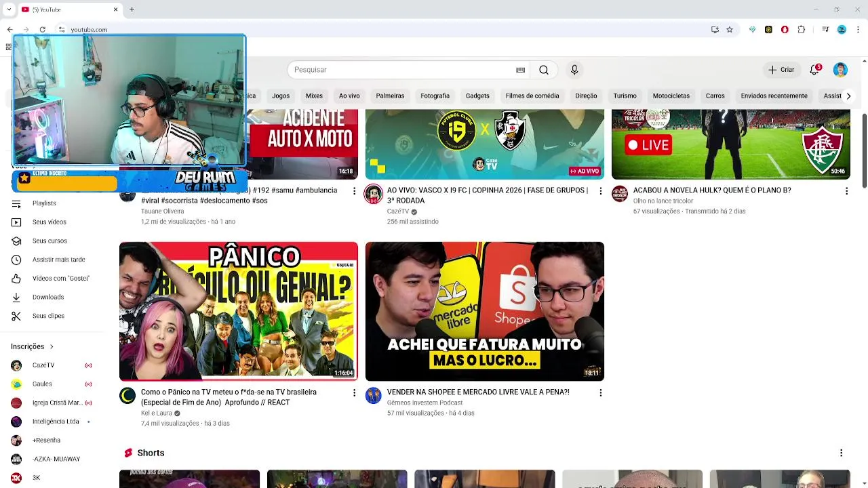Select Enviados recentemente chip
This screenshot has height=488, width=868.
(x=774, y=96)
